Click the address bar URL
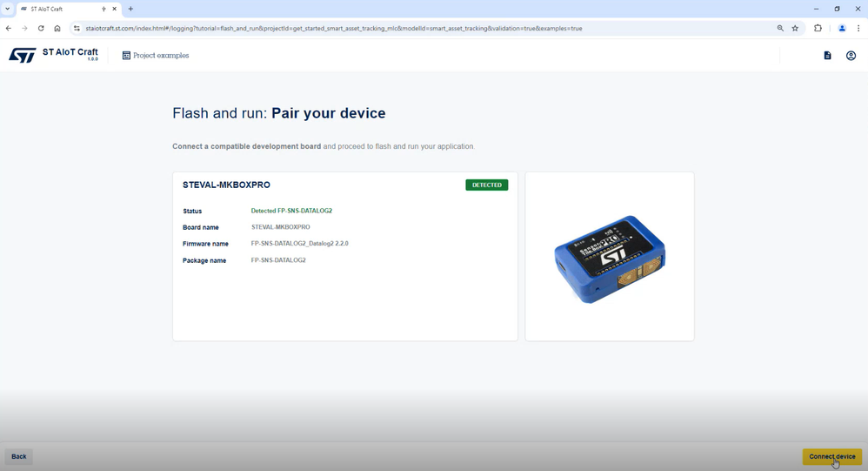 coord(334,28)
